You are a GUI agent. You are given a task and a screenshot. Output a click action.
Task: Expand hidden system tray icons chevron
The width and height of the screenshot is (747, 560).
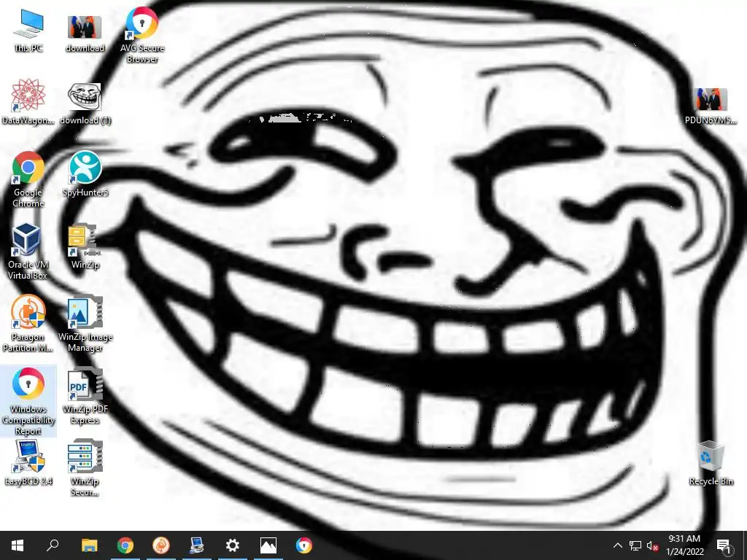[617, 545]
